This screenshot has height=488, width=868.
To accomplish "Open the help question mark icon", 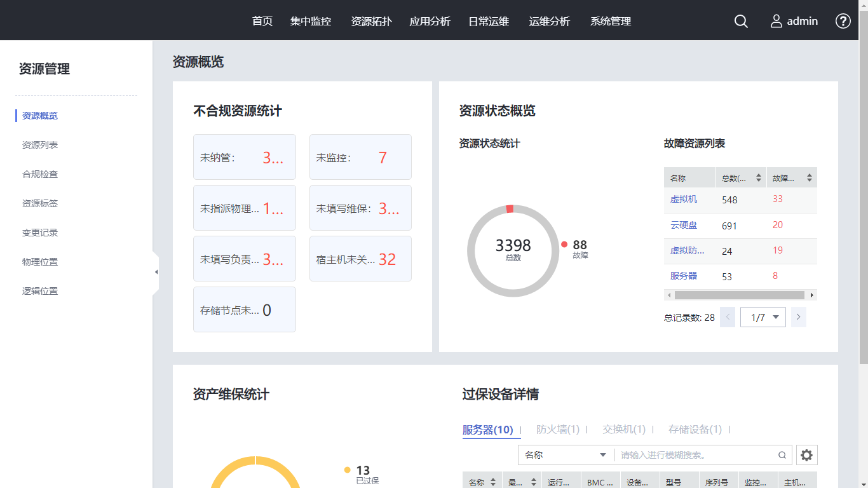I will 843,21.
